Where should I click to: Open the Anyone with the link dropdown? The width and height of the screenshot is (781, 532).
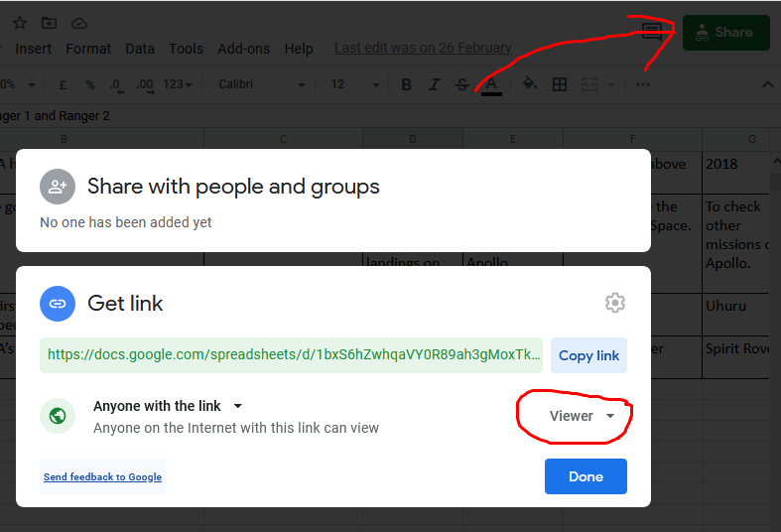168,406
